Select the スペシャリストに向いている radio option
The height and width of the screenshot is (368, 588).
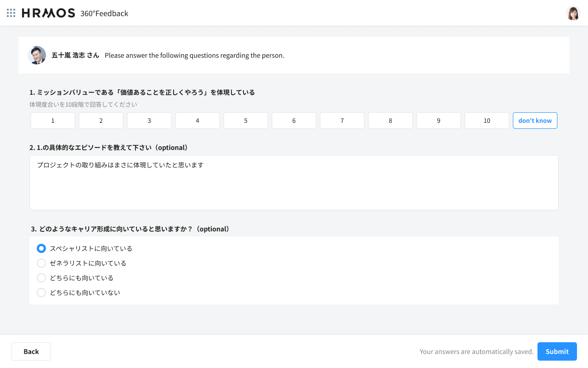[41, 248]
